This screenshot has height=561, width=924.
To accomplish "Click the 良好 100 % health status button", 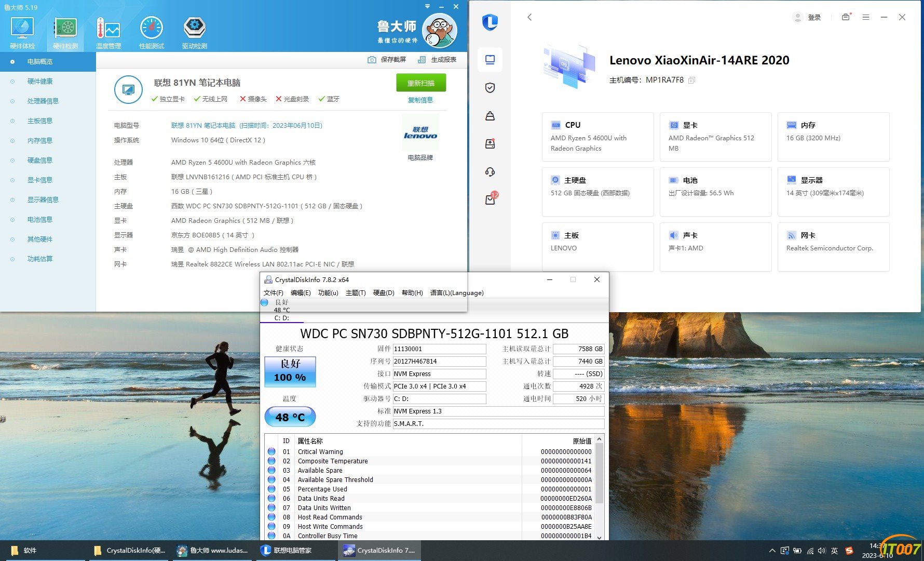I will pyautogui.click(x=290, y=371).
